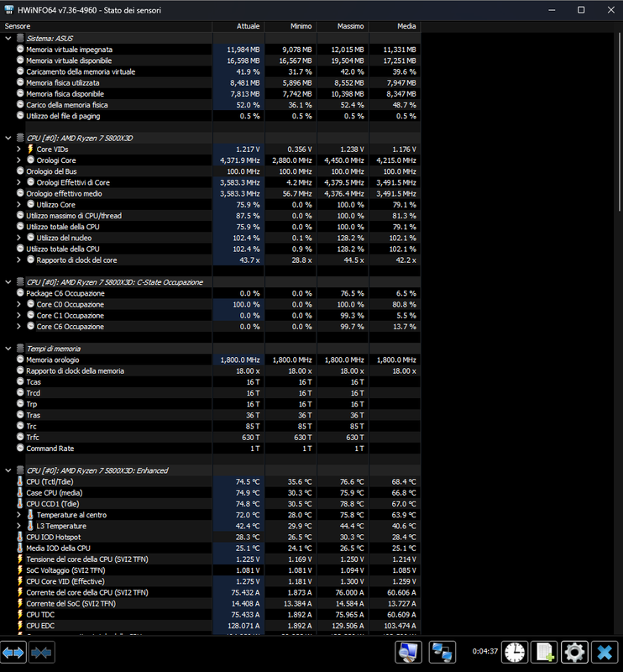Click the Sensore column header
Image resolution: width=623 pixels, height=672 pixels.
pyautogui.click(x=107, y=26)
